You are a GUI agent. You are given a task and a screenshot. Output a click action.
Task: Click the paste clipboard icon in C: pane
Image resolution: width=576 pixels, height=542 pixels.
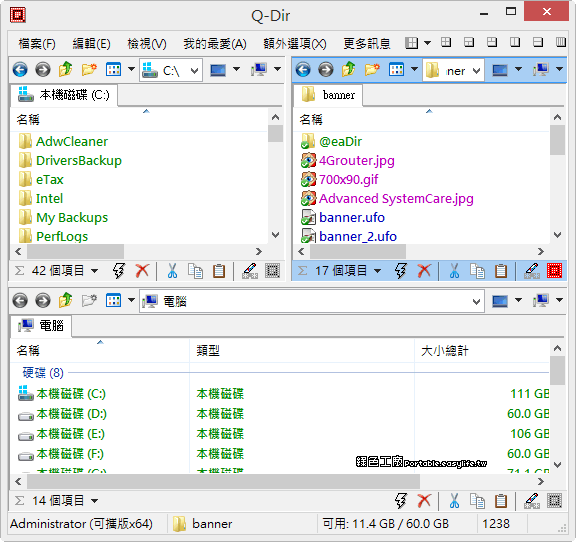coord(219,271)
